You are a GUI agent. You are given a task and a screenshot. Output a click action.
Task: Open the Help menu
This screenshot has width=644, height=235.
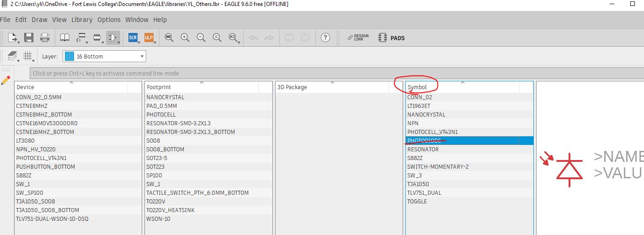pyautogui.click(x=160, y=20)
